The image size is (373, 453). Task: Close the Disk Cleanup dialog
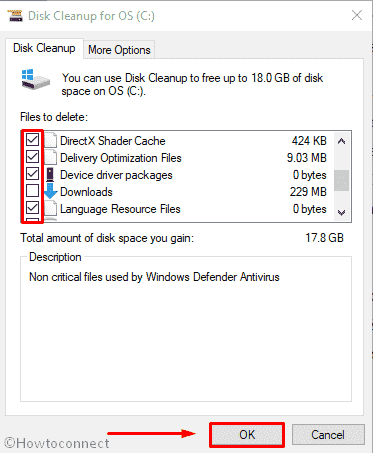(357, 15)
